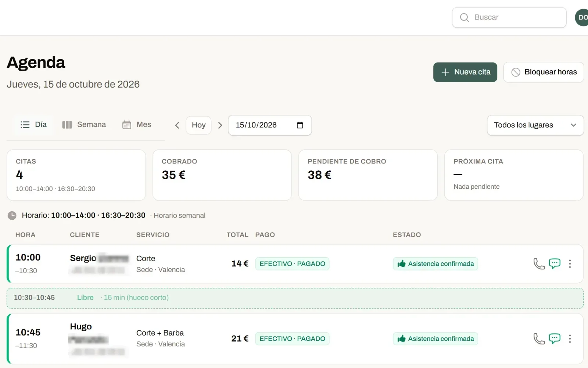Image resolution: width=588 pixels, height=368 pixels.
Task: Open more options for the 10:00 appointment
Action: (570, 263)
